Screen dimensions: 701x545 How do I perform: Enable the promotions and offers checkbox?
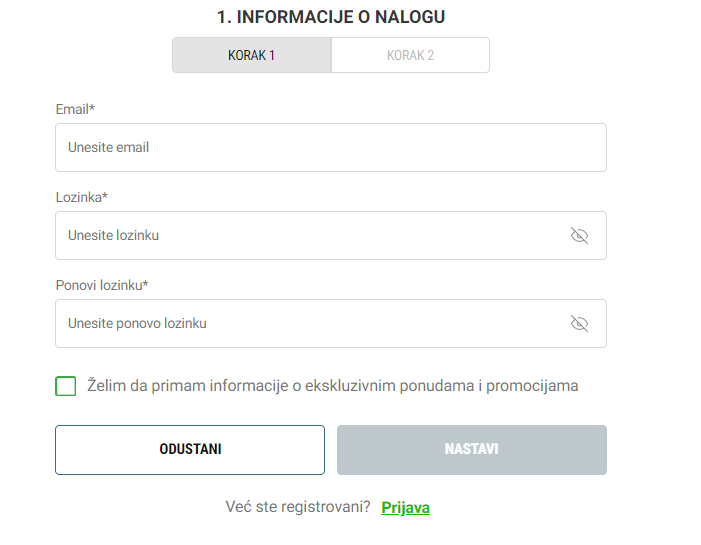click(66, 386)
